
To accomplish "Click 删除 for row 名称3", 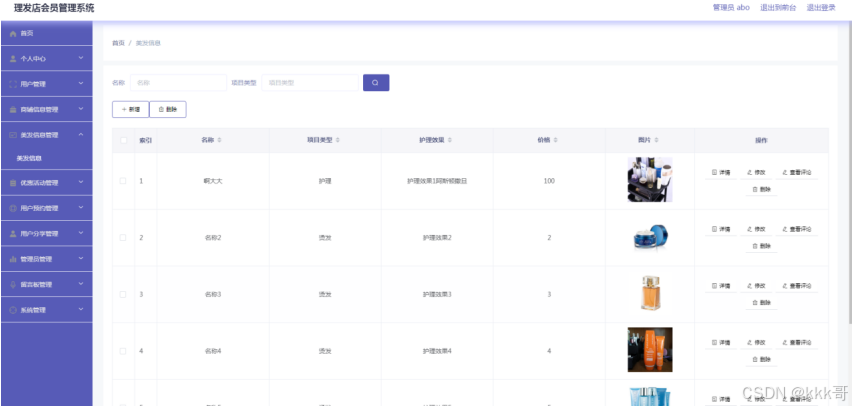I will pos(761,303).
